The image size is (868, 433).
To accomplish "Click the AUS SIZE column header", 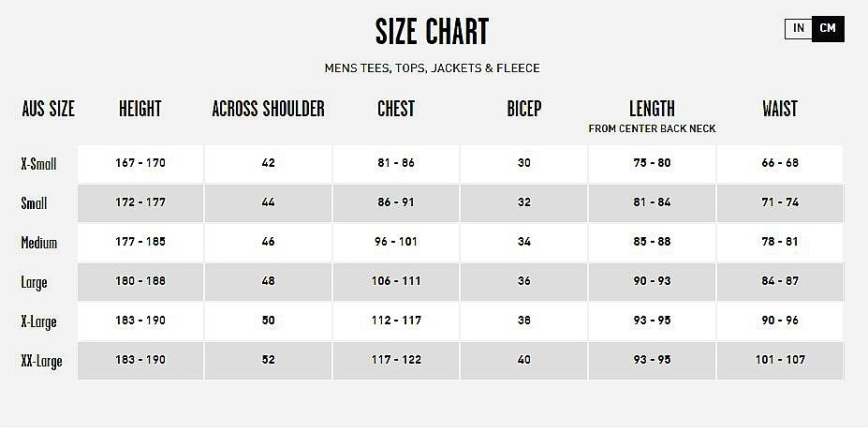I will pyautogui.click(x=48, y=109).
